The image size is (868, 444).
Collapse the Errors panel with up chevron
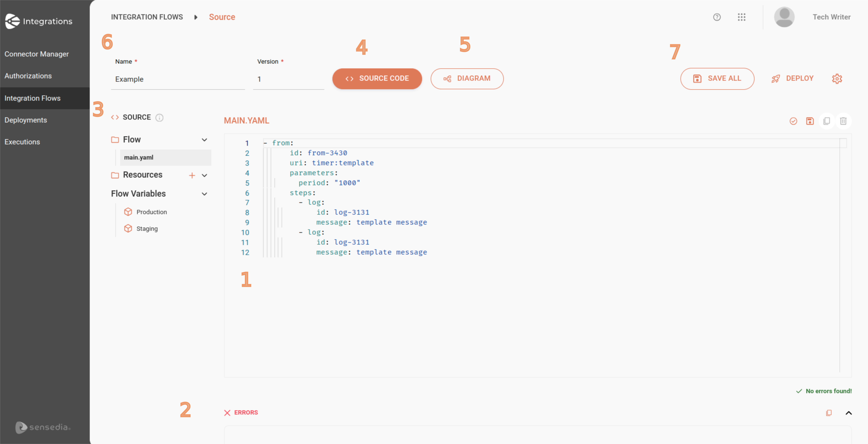pos(848,413)
